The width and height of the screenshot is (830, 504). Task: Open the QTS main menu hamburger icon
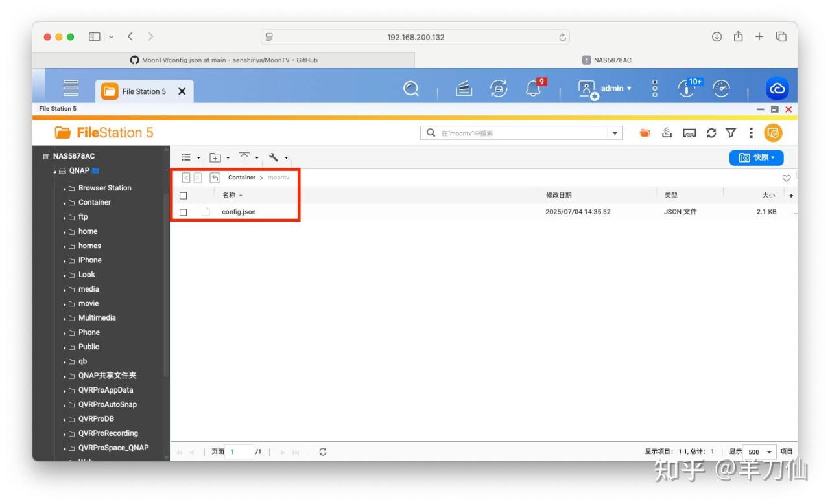point(71,89)
